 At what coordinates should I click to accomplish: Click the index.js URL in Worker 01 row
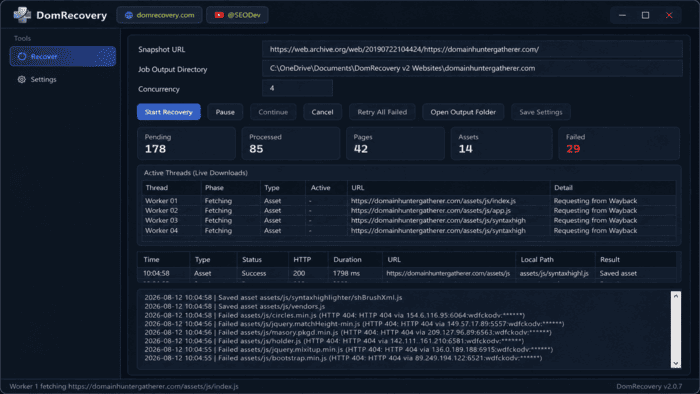pyautogui.click(x=433, y=201)
